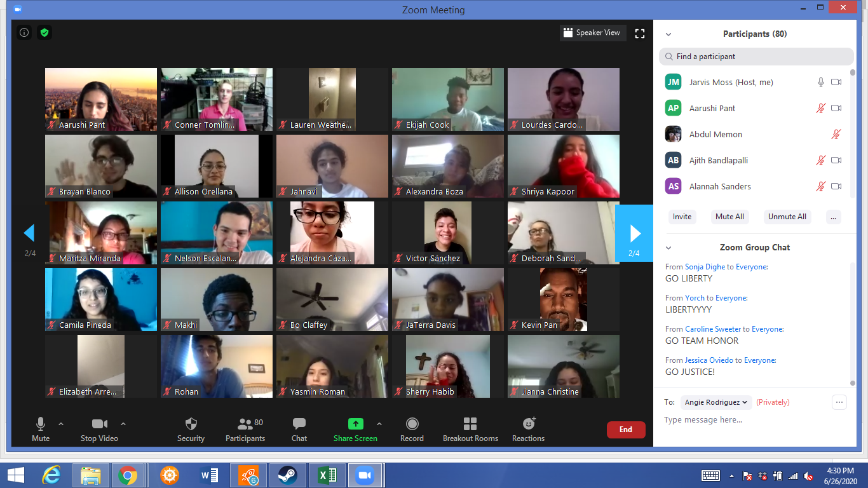Open Internet Explorer from taskbar
868x488 pixels.
[x=51, y=475]
